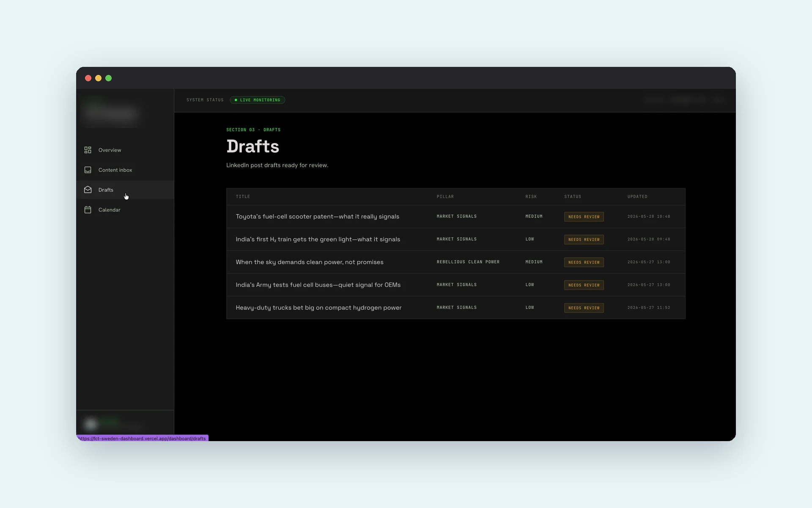This screenshot has width=812, height=508.
Task: Click the 2026-05-28 10:48 timestamp
Action: [x=649, y=216]
